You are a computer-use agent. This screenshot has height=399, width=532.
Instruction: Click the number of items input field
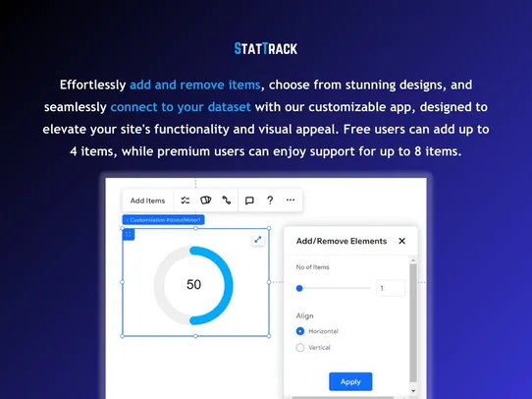(391, 288)
